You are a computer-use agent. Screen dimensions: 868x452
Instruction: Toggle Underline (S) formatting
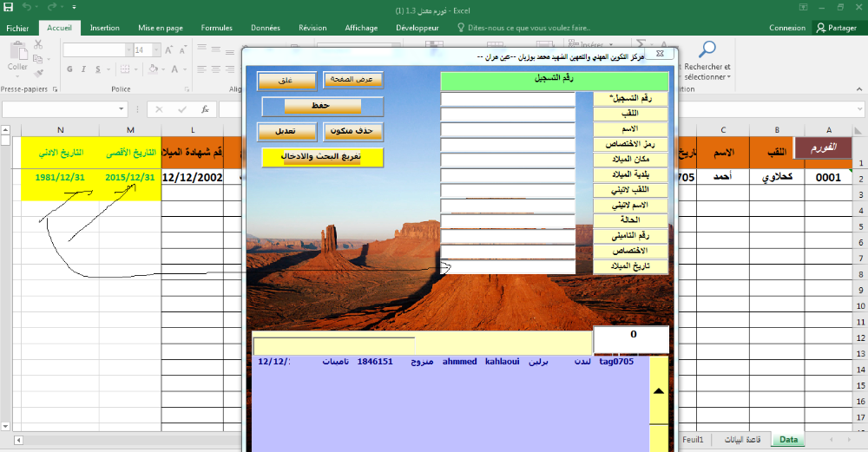[x=99, y=69]
